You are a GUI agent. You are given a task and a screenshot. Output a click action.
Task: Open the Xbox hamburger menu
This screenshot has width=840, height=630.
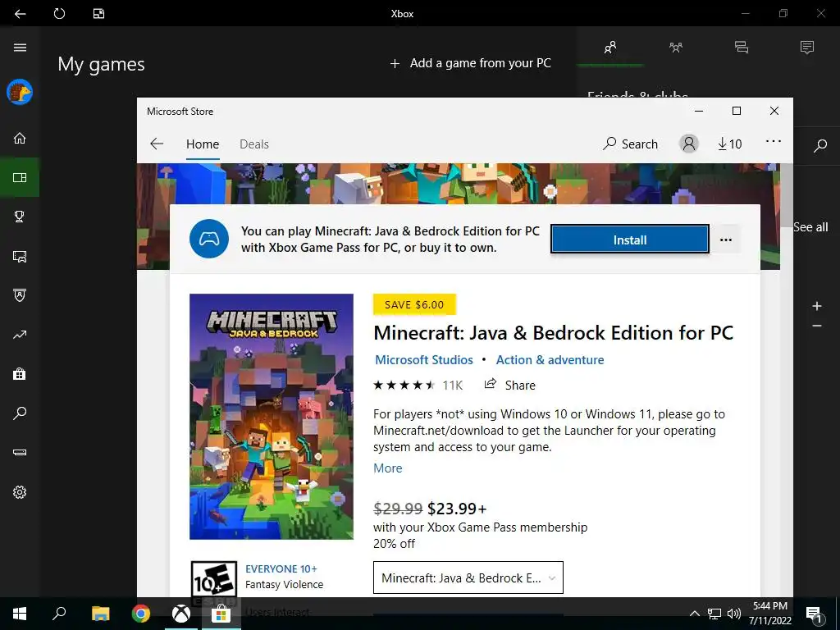[20, 48]
